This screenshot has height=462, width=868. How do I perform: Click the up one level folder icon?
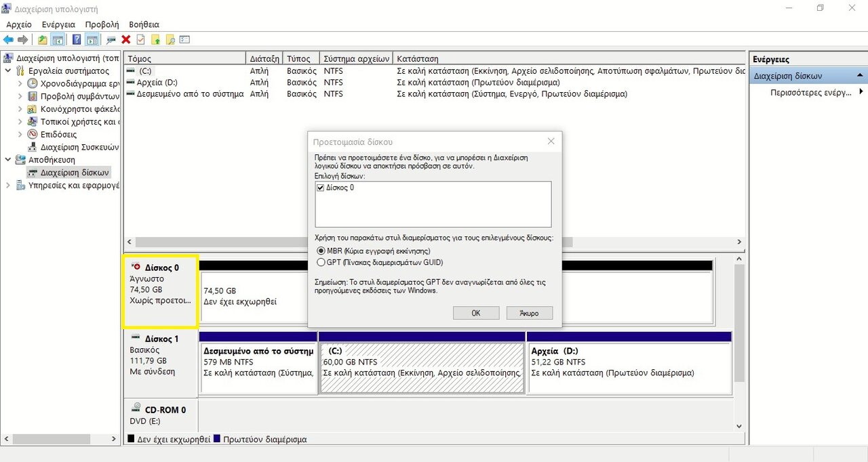click(43, 40)
